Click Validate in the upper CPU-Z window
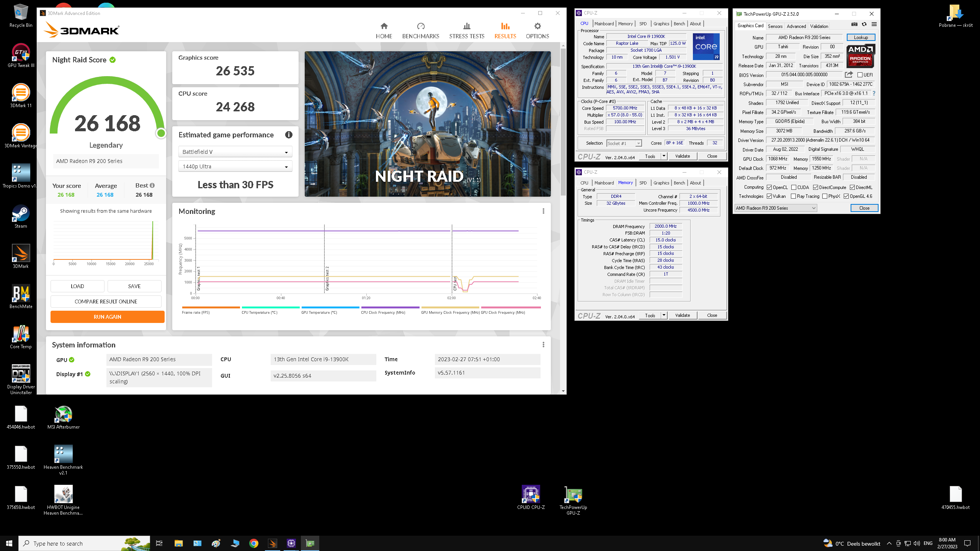This screenshot has height=551, width=980. [682, 156]
